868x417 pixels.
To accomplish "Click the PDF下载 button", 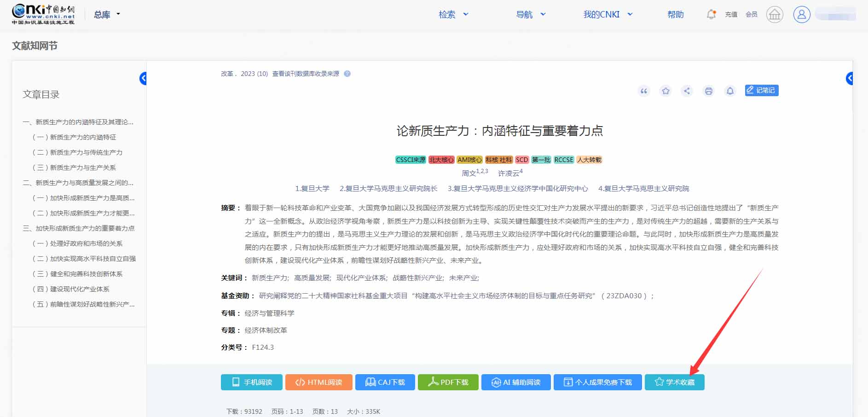I will [x=448, y=382].
